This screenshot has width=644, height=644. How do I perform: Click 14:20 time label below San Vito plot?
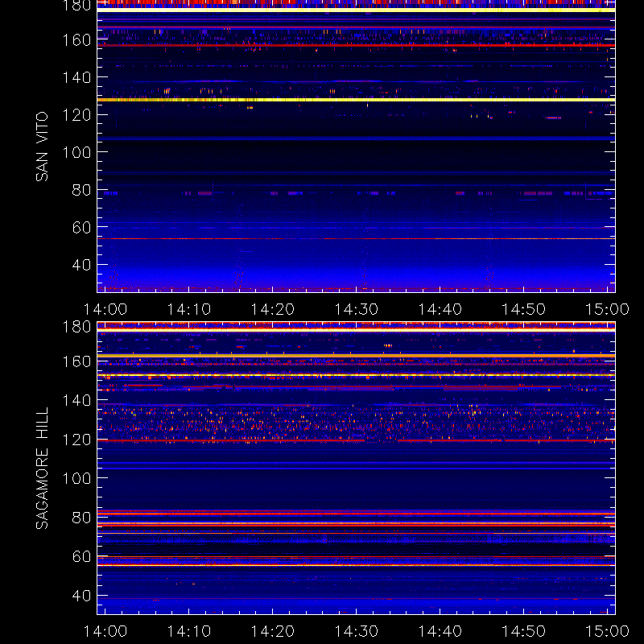273,309
